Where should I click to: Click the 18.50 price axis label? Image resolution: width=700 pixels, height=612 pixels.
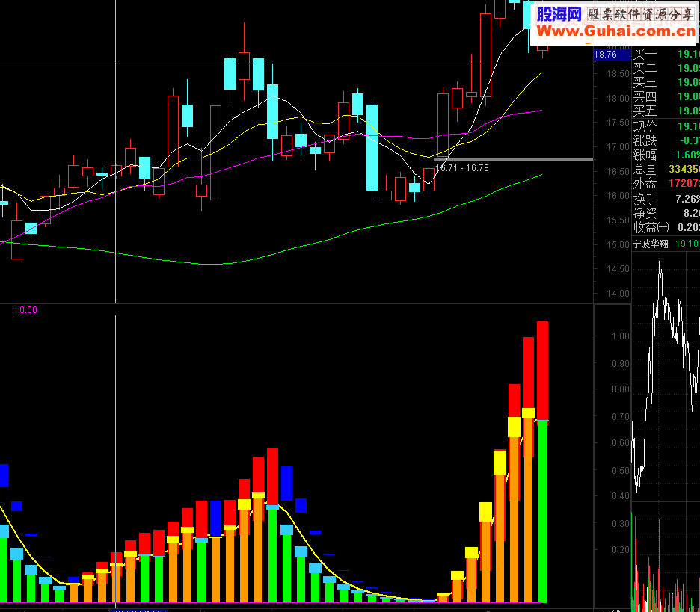click(618, 74)
